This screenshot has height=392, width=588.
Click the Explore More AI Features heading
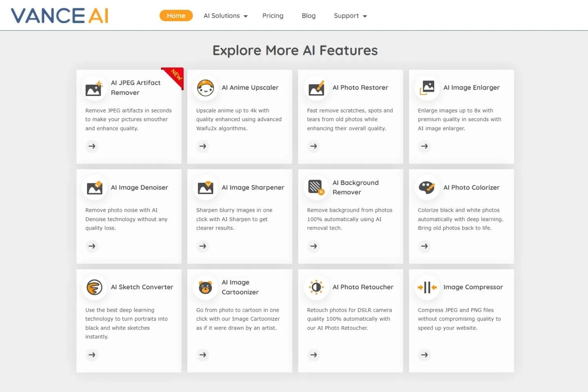(295, 51)
